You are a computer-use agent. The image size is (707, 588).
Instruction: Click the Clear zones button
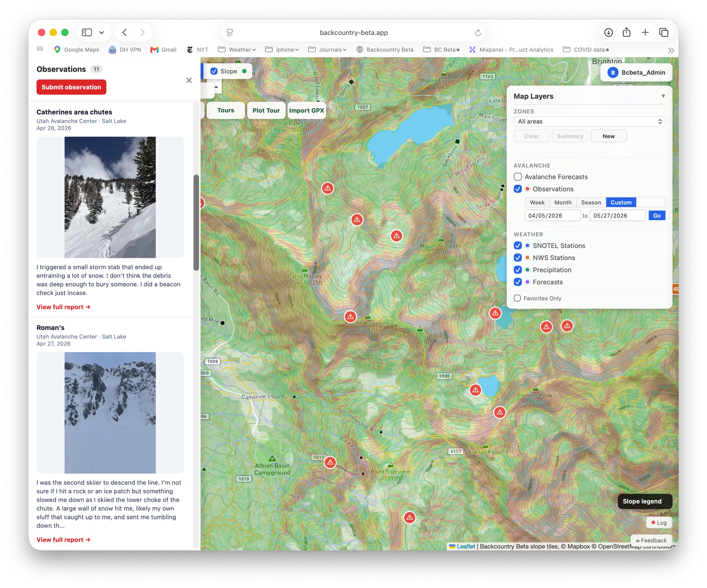point(532,136)
